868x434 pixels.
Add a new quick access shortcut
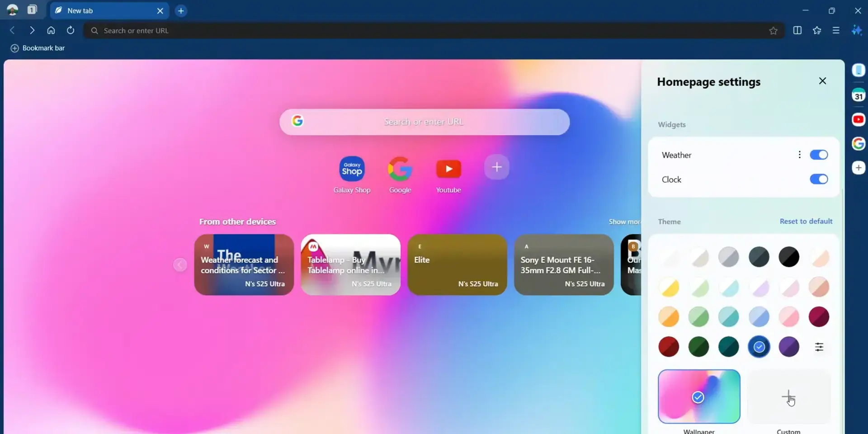[496, 167]
